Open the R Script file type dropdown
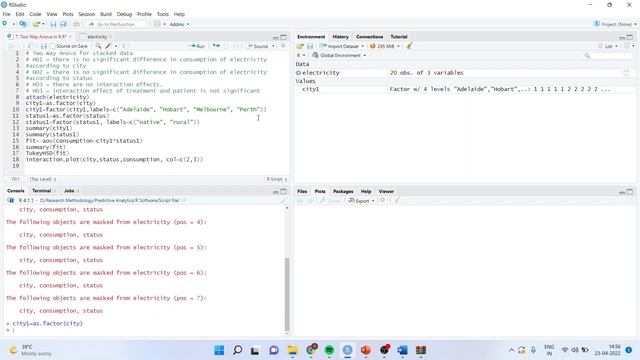This screenshot has width=640, height=360. click(277, 179)
